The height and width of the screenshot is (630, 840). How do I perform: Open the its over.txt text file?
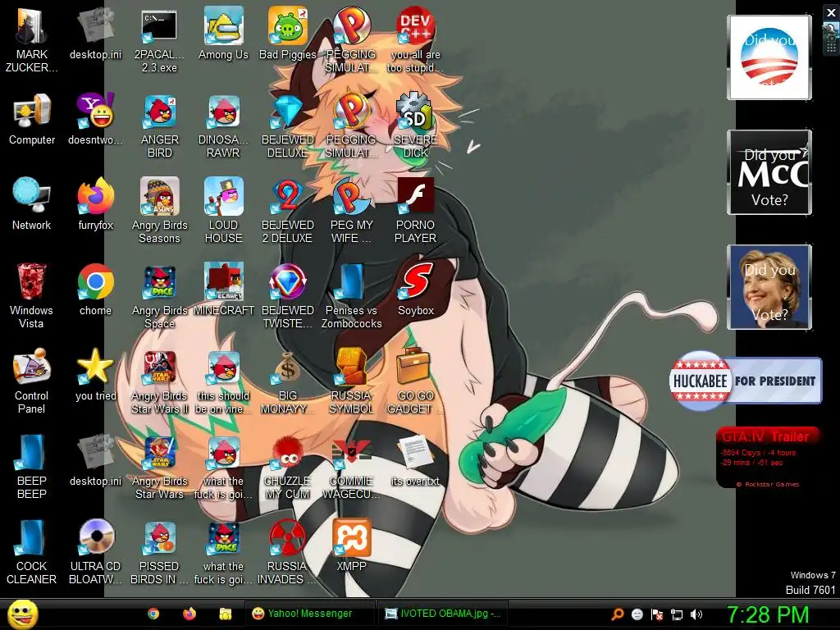(416, 459)
